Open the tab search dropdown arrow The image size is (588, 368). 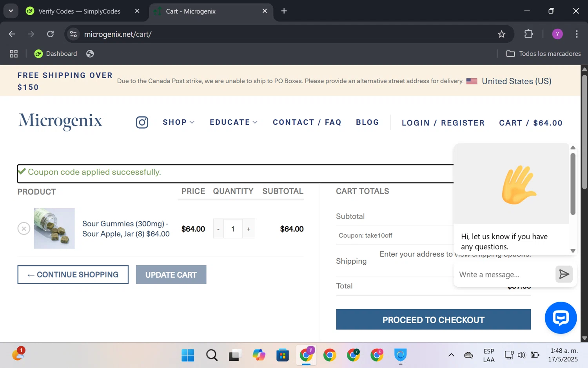(x=11, y=11)
